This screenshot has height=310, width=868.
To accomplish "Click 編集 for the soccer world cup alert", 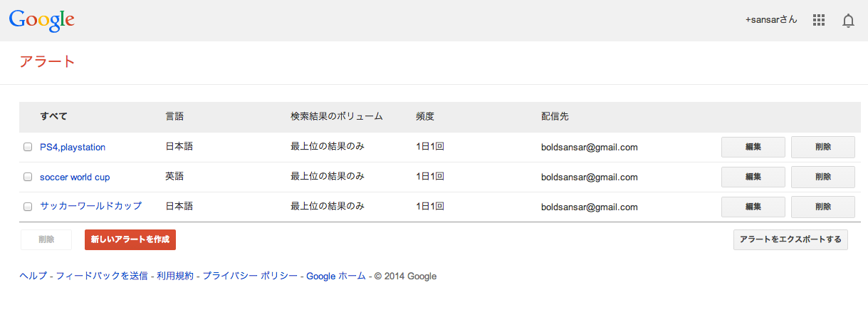I will (753, 177).
